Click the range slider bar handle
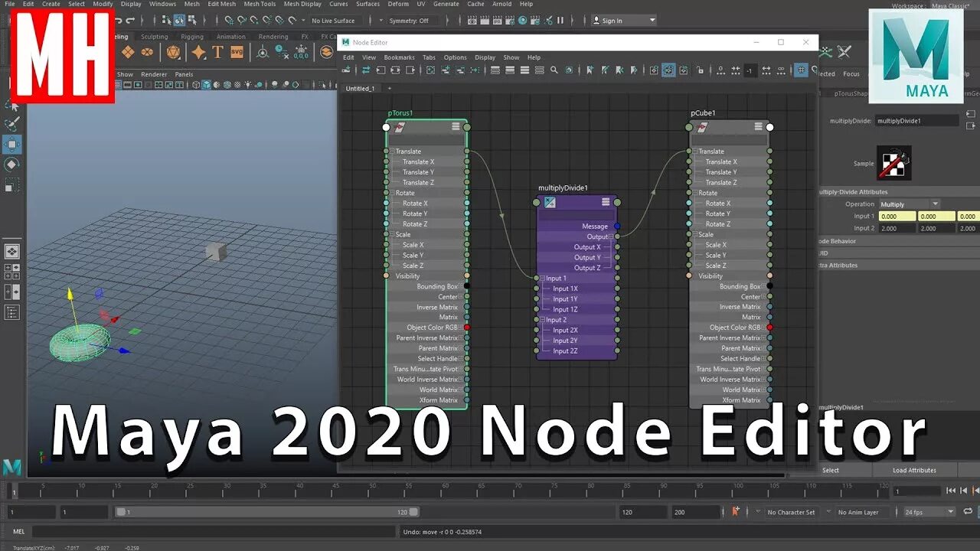The width and height of the screenshot is (980, 551). [x=266, y=512]
